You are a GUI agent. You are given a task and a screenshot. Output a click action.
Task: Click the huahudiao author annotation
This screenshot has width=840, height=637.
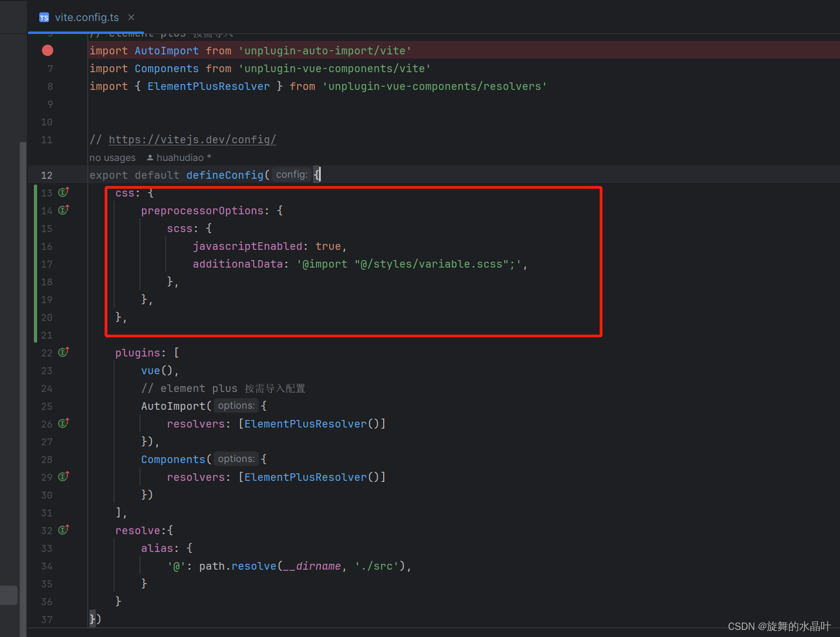[x=180, y=158]
